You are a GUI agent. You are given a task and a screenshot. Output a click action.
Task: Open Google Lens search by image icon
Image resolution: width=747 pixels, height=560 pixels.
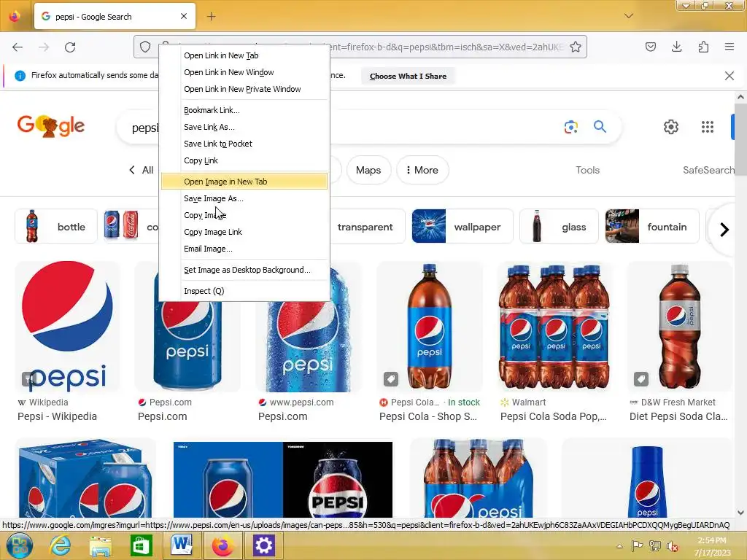pos(570,127)
